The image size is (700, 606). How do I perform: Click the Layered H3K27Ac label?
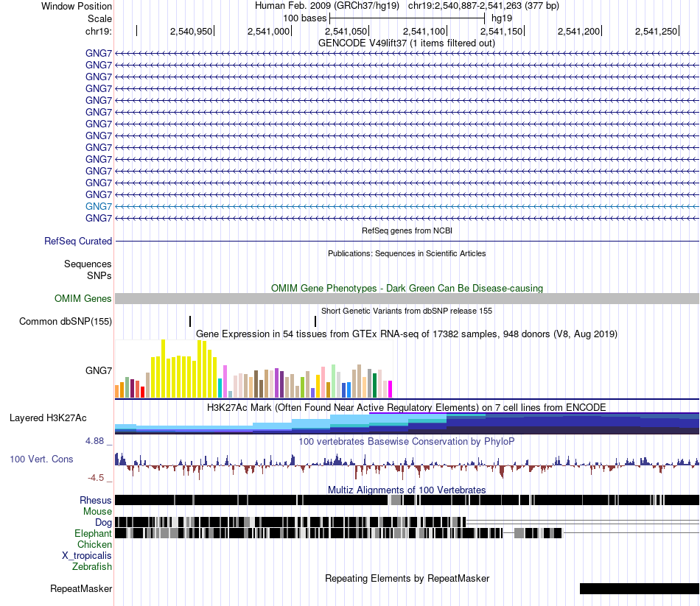point(48,418)
